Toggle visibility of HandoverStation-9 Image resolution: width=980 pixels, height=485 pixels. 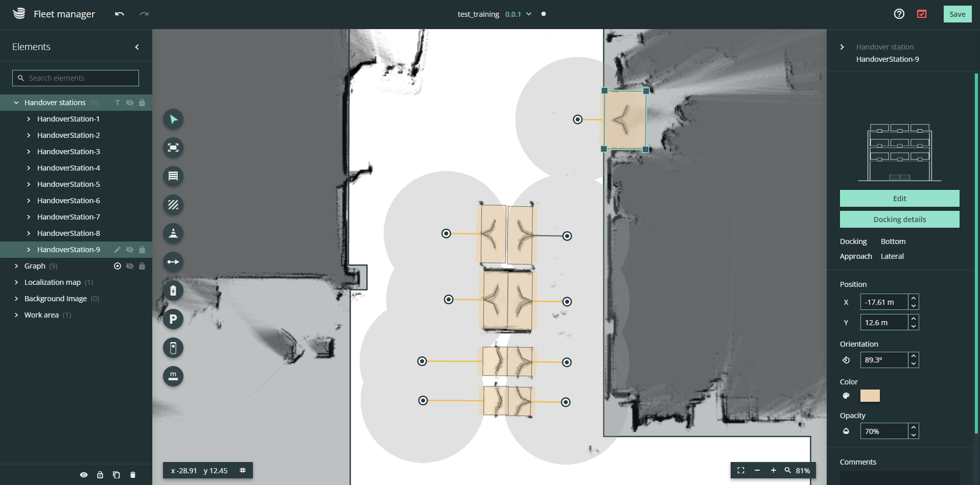[x=130, y=250]
